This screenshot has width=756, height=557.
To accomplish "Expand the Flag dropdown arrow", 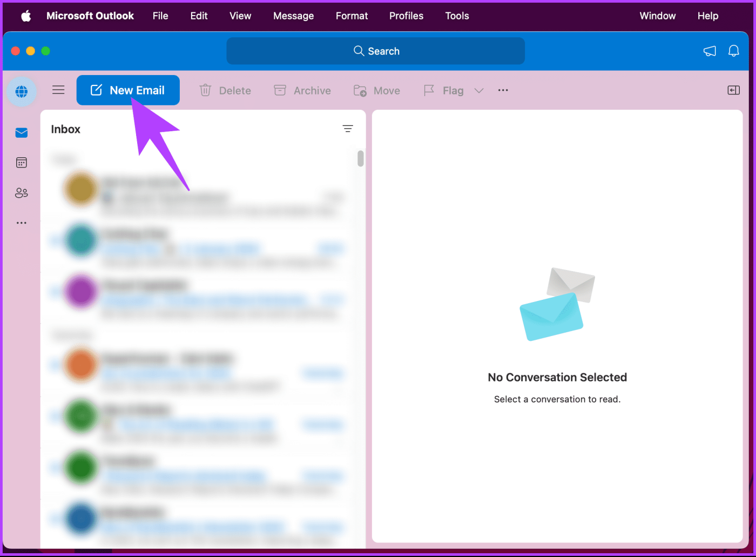I will tap(479, 90).
